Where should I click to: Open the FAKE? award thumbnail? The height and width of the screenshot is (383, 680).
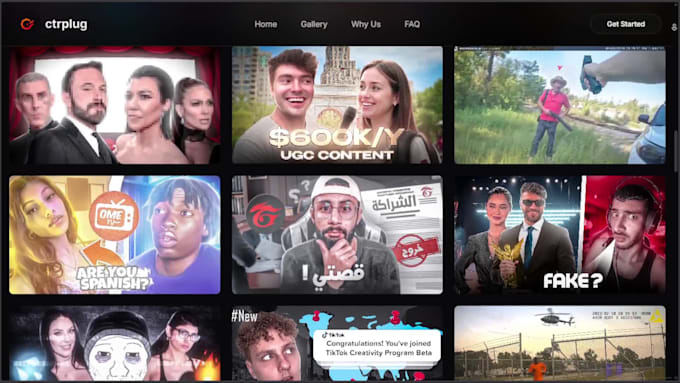click(560, 235)
